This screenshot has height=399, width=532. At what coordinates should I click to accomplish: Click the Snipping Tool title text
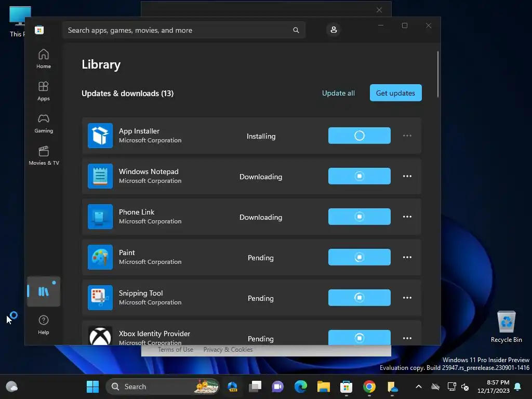click(141, 293)
